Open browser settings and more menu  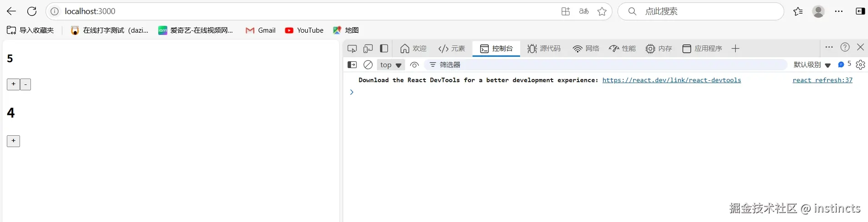pyautogui.click(x=839, y=11)
